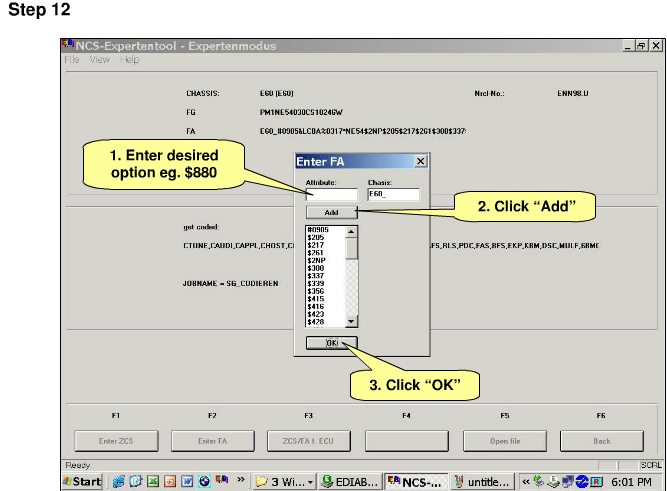Click the FG value PM1NE54030CS10246W
Screen dimensions: 667x491
pyautogui.click(x=301, y=112)
